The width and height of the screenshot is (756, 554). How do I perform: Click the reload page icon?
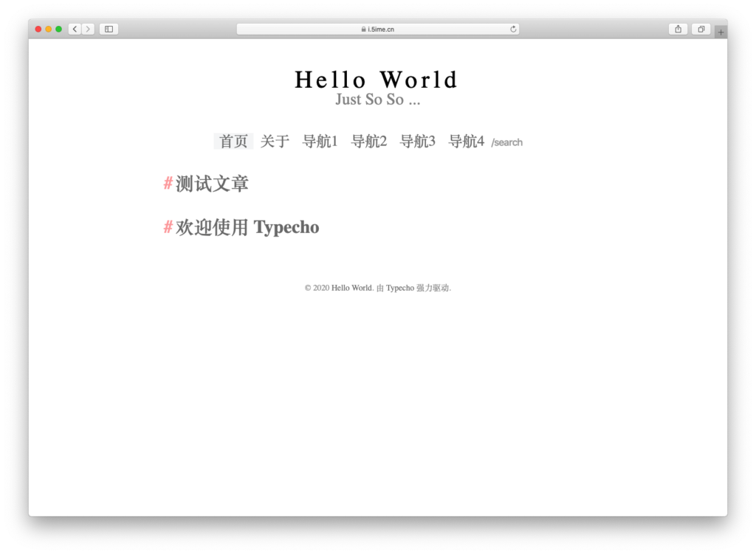[x=514, y=30]
